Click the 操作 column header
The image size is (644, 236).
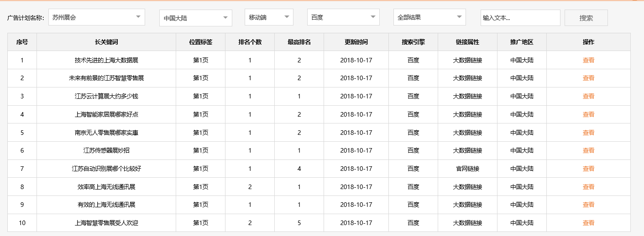point(589,42)
